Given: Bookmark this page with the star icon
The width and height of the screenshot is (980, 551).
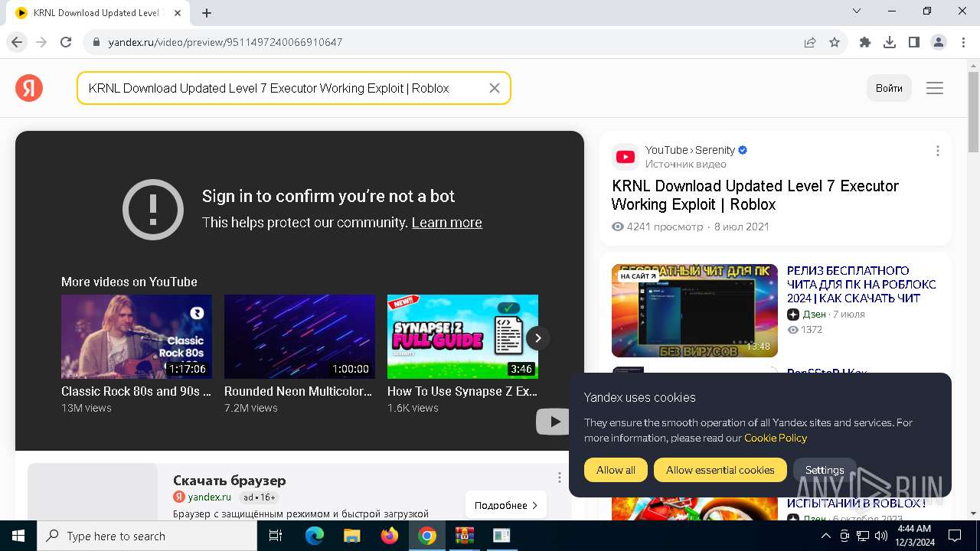Looking at the screenshot, I should [835, 42].
